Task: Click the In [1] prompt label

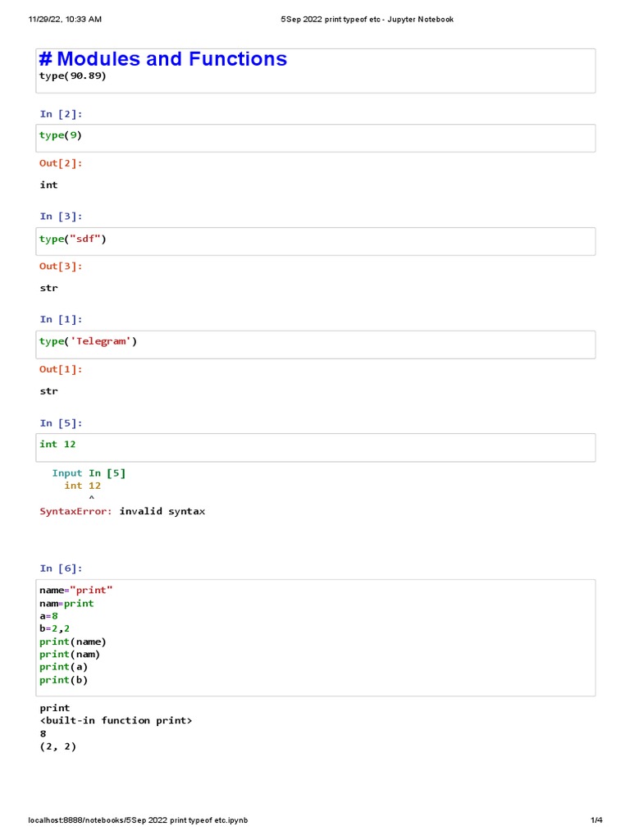Action: pyautogui.click(x=61, y=319)
